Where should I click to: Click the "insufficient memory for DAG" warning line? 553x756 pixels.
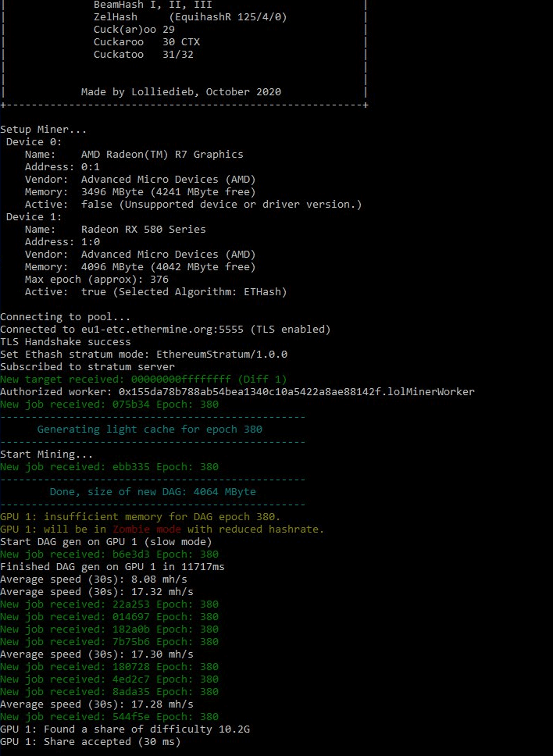tap(140, 517)
